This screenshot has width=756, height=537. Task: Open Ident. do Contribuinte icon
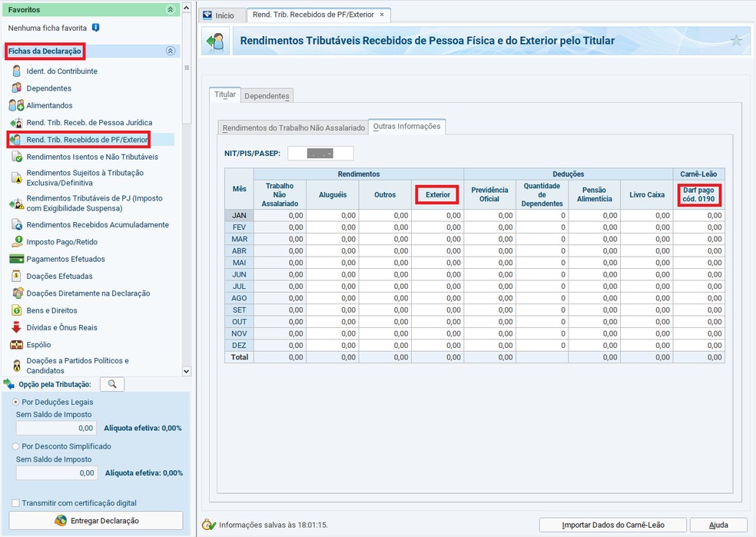[16, 71]
